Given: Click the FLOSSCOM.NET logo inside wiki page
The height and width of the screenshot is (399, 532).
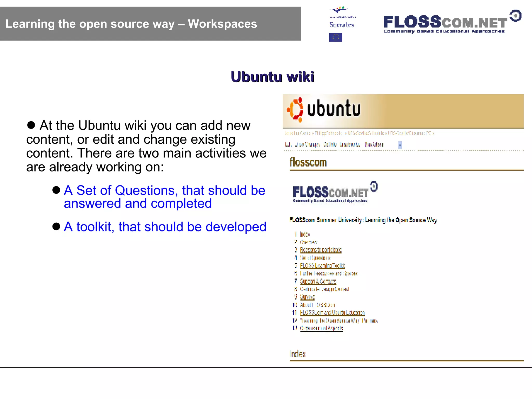Looking at the screenshot, I should coord(335,192).
